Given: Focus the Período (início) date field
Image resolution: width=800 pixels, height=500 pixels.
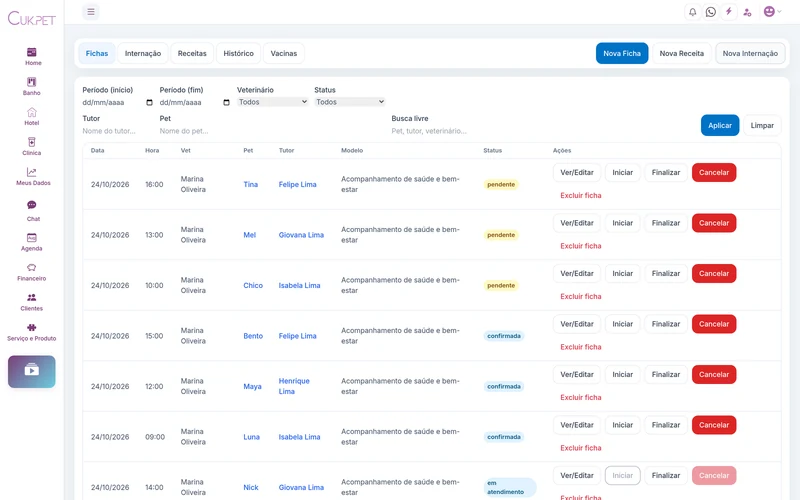Looking at the screenshot, I should pyautogui.click(x=117, y=103).
